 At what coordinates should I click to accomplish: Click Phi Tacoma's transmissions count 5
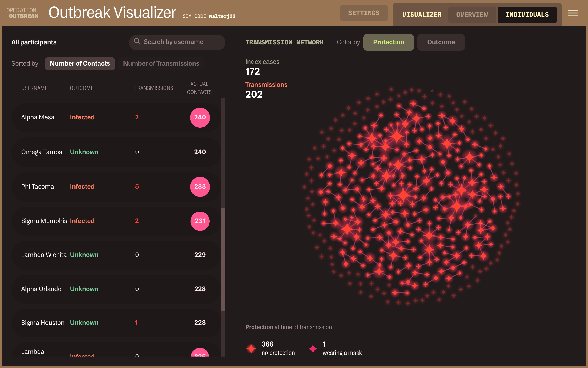(x=137, y=187)
